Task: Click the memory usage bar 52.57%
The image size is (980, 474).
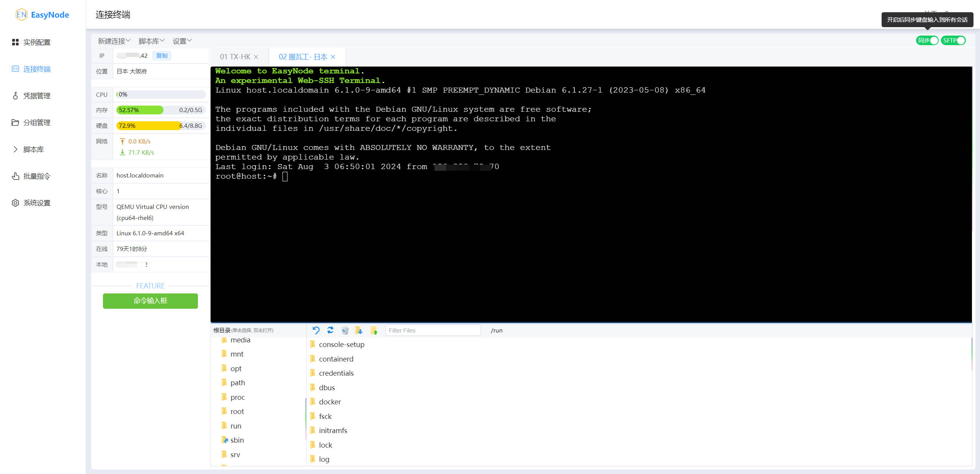Action: pyautogui.click(x=161, y=110)
